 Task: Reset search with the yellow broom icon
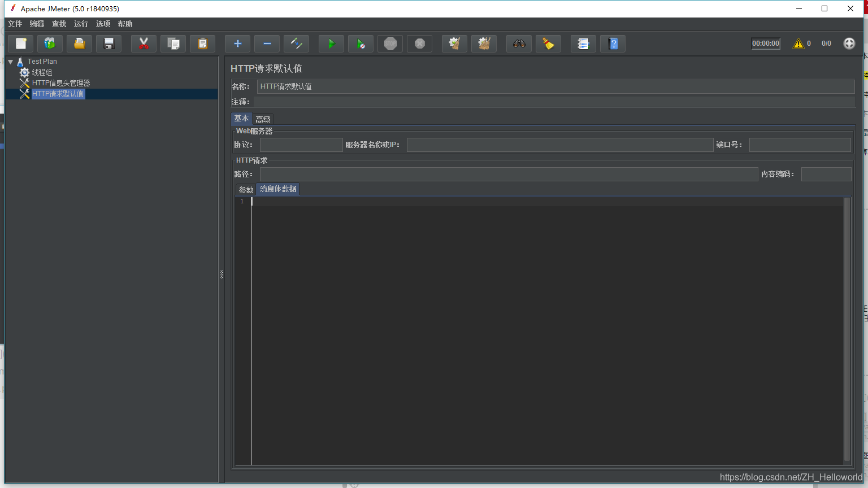tap(548, 43)
